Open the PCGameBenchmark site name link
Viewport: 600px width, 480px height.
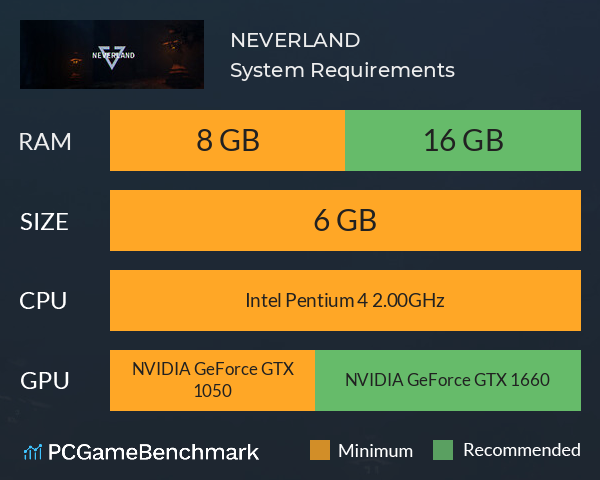153,452
